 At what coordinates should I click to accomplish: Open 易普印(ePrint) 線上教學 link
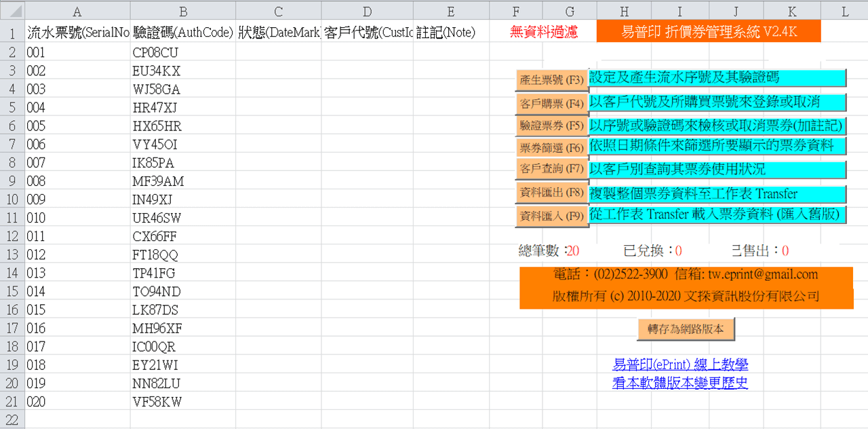pyautogui.click(x=679, y=365)
